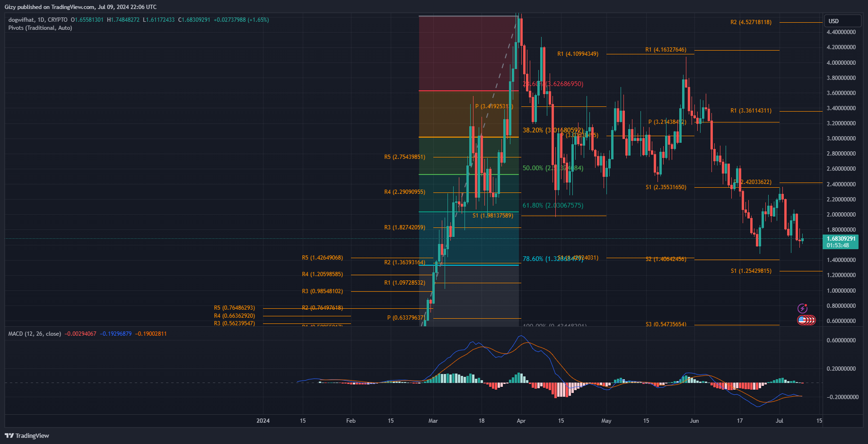Screen dimensions: 868x444
Task: Click the low price L1.61172433
Action: [x=159, y=20]
